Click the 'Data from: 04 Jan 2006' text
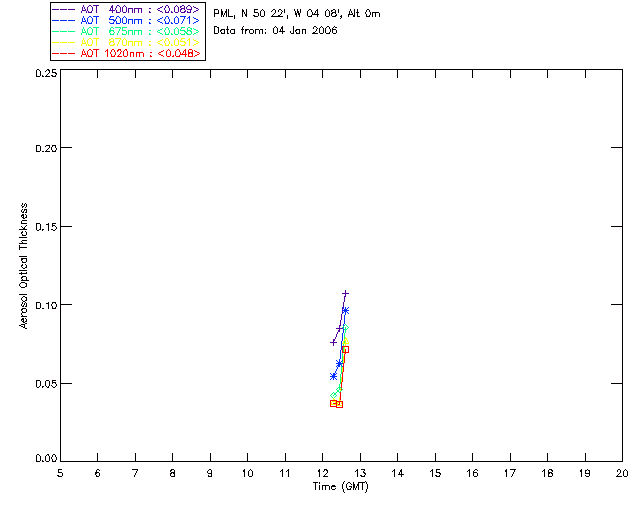The width and height of the screenshot is (640, 512). tap(276, 31)
